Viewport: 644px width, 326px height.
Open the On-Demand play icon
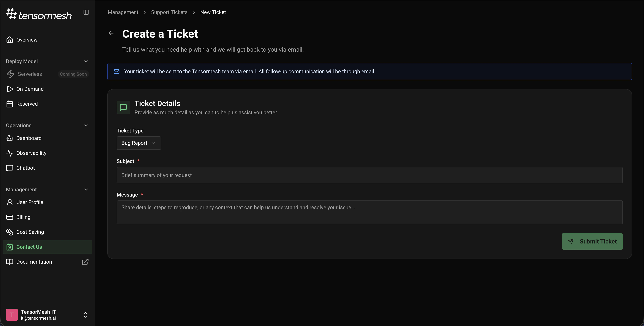click(10, 89)
